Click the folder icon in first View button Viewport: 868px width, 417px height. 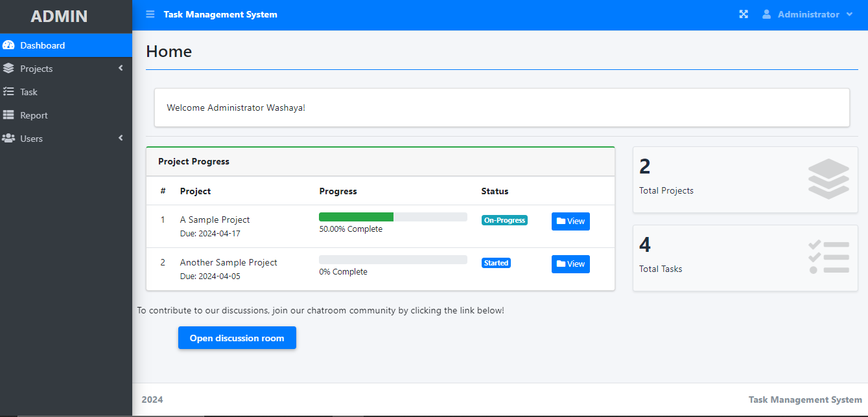pyautogui.click(x=561, y=221)
